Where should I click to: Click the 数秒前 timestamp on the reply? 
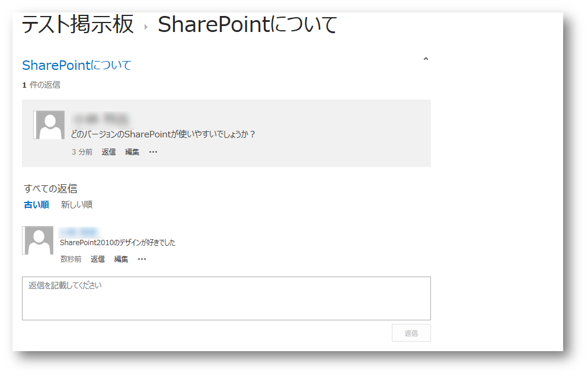tap(71, 259)
